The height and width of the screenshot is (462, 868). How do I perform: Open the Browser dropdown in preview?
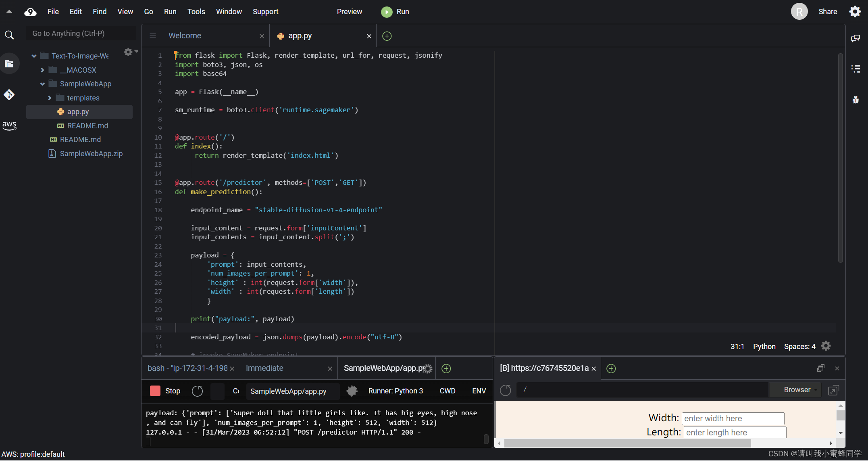coord(800,390)
